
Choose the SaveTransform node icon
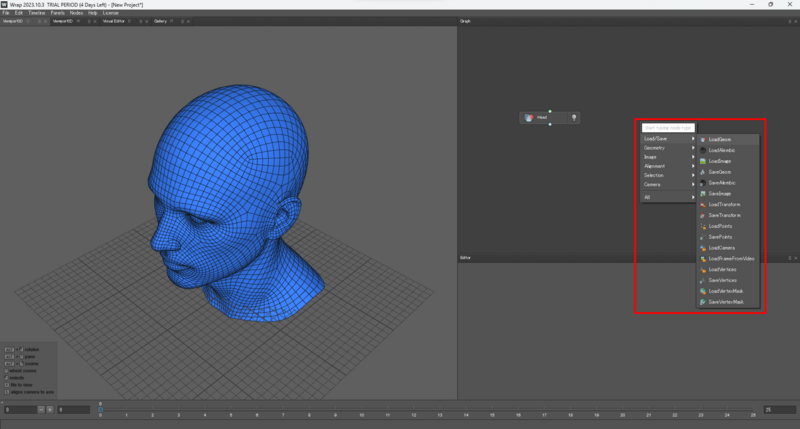(703, 215)
